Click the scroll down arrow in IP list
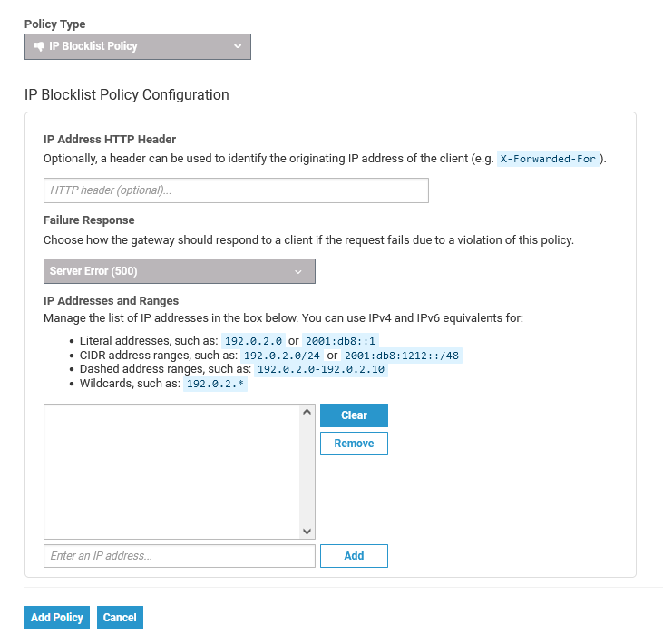The width and height of the screenshot is (663, 644). [307, 531]
